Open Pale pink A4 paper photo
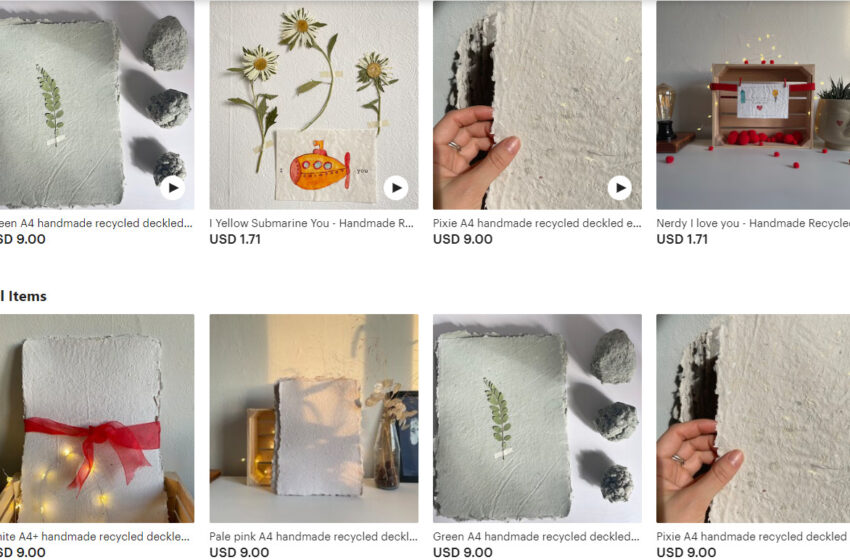The image size is (850, 560). [x=314, y=419]
